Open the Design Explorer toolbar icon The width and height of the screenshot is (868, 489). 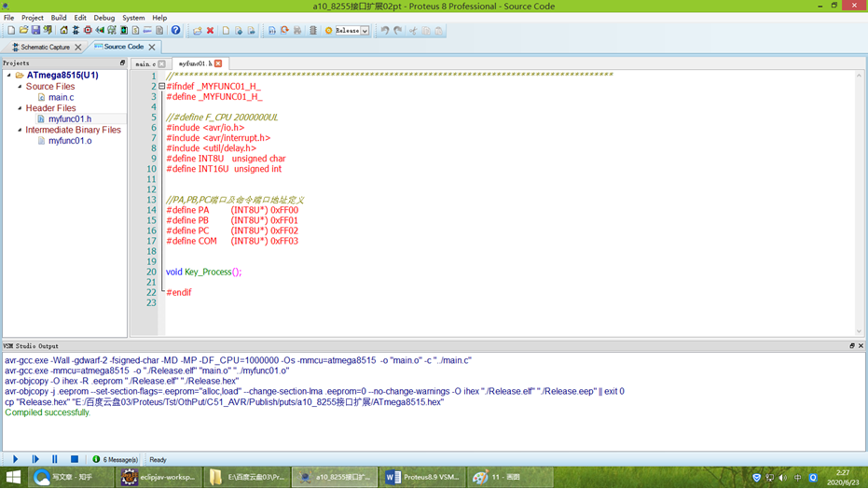click(x=124, y=31)
